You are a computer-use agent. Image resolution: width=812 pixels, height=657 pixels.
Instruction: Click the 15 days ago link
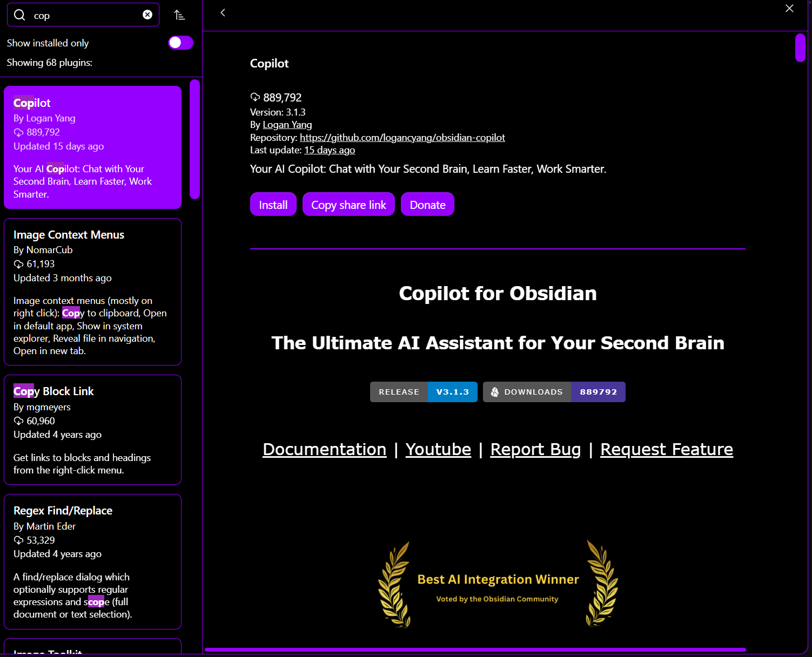329,150
